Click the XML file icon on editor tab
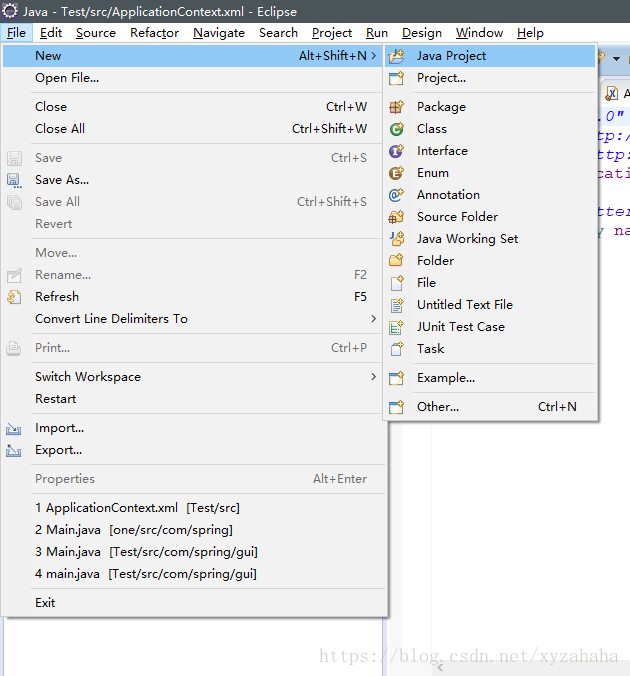Screen dimensions: 630x676 (x=612, y=93)
